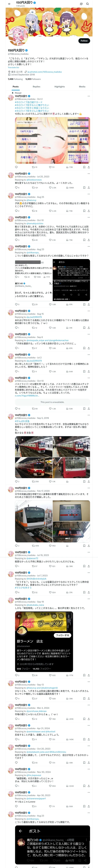This screenshot has height=868, width=98.
Task: Switch to the Highlights tab
Action: (x=60, y=87)
